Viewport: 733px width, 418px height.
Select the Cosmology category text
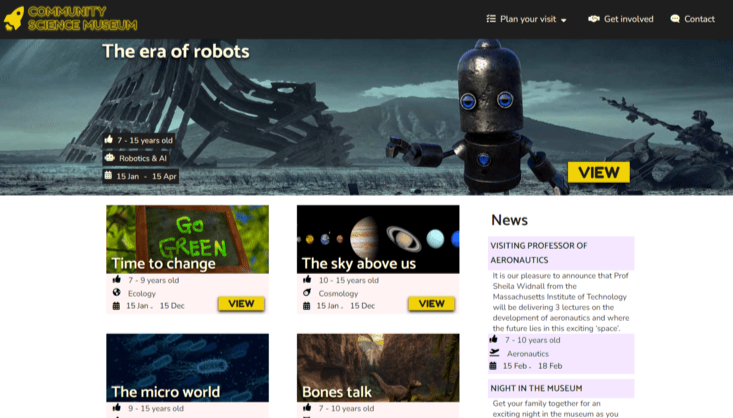(x=338, y=294)
